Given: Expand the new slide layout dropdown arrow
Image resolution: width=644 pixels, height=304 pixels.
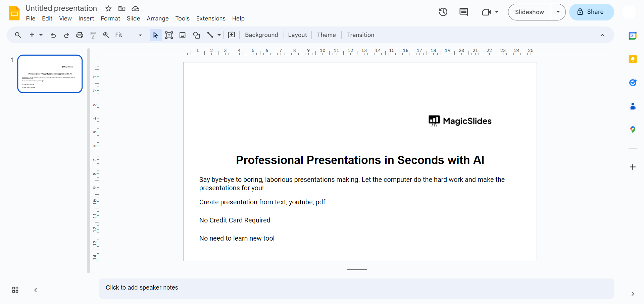Looking at the screenshot, I should click(41, 35).
